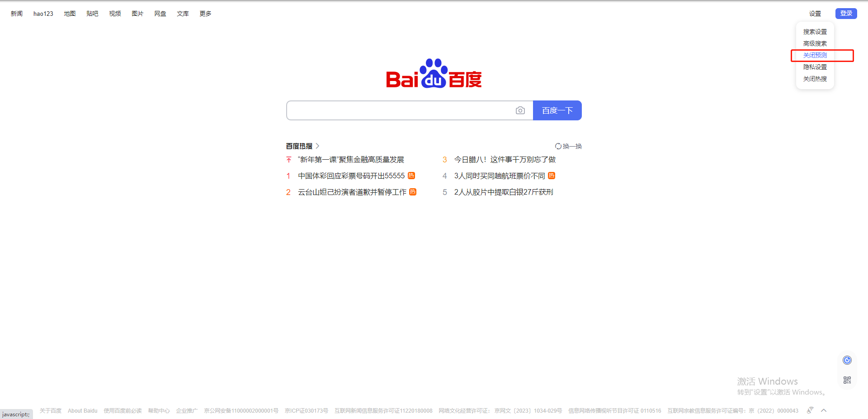Click the 热 badge beside the 彩票号码 headline
The width and height of the screenshot is (868, 419).
coord(411,176)
